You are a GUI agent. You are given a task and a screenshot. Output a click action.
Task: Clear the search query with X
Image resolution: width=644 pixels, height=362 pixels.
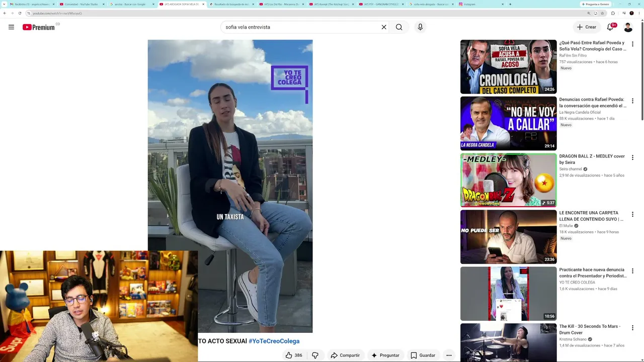point(384,27)
